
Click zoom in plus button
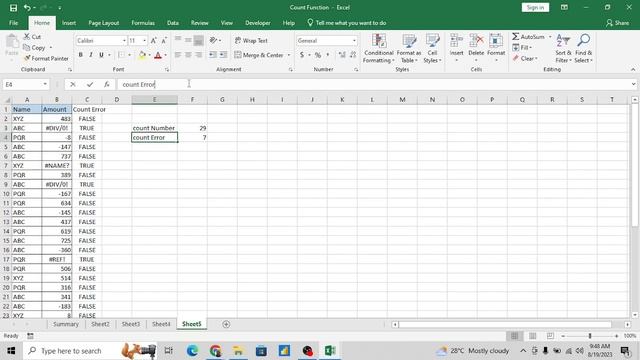(616, 336)
